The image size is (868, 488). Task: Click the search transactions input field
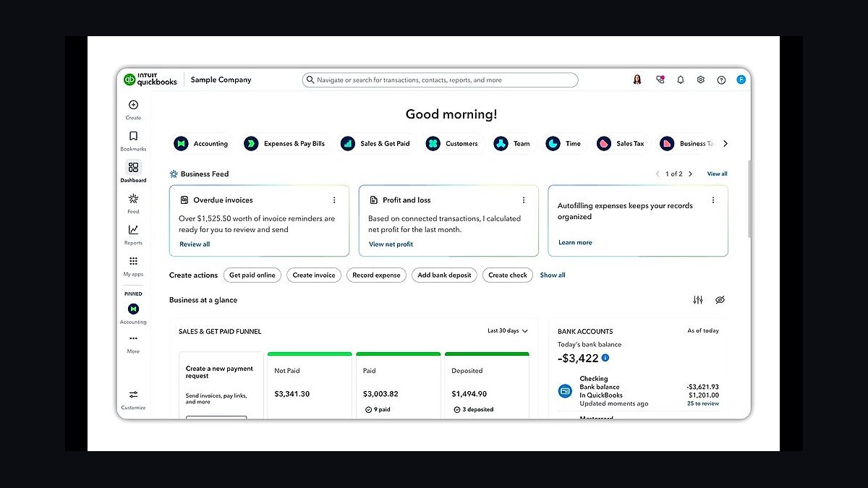coord(440,80)
